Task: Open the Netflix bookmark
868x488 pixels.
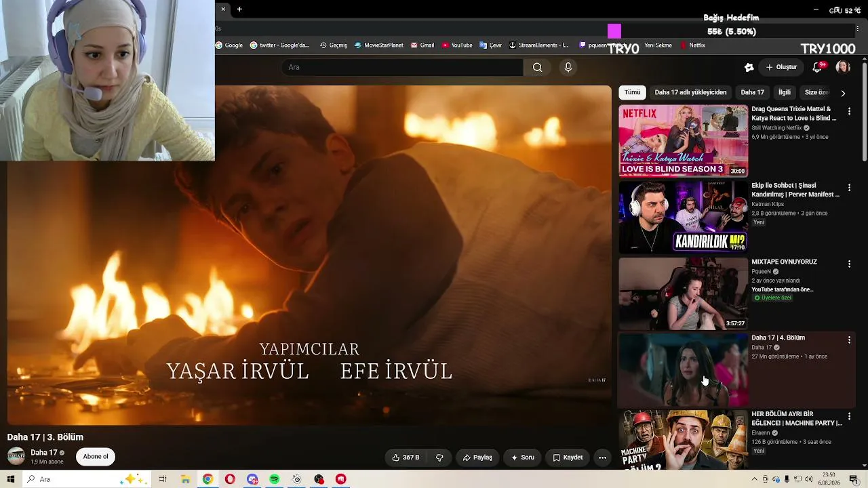Action: pos(692,45)
